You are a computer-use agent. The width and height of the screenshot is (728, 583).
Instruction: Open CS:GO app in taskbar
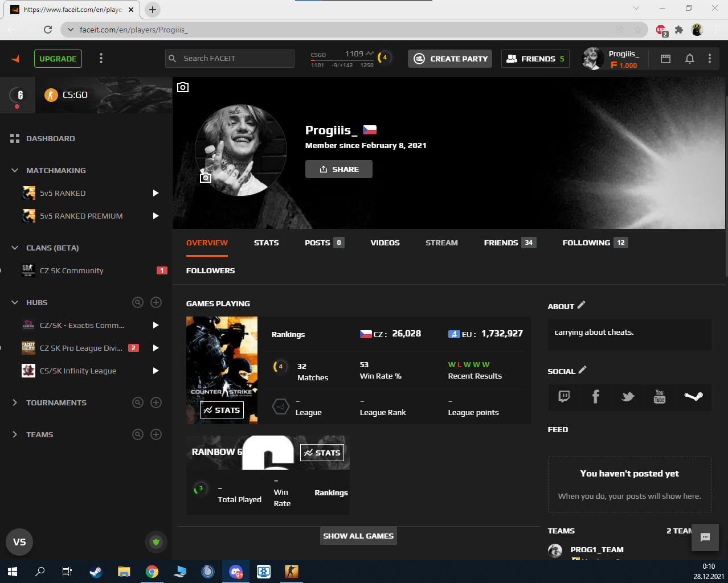292,572
